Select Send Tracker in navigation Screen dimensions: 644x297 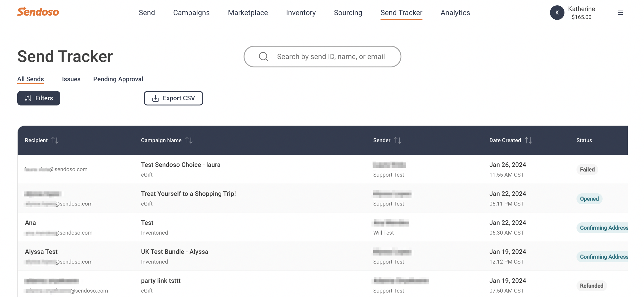tap(401, 13)
